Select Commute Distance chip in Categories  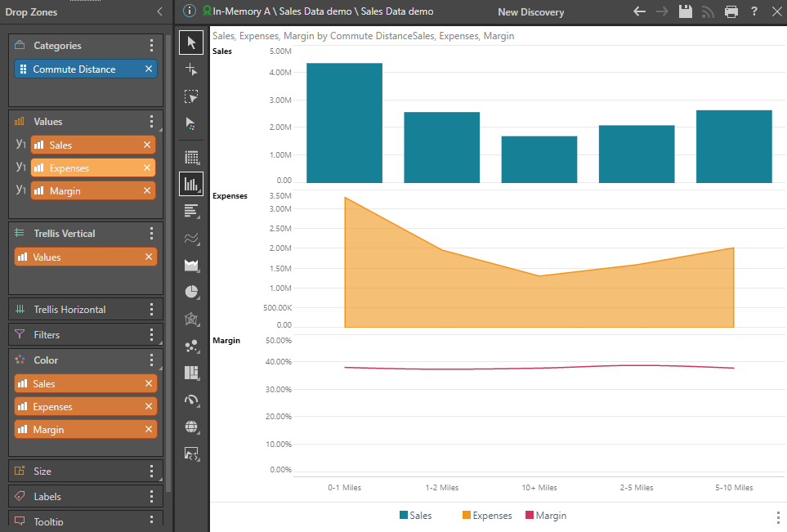pos(78,69)
